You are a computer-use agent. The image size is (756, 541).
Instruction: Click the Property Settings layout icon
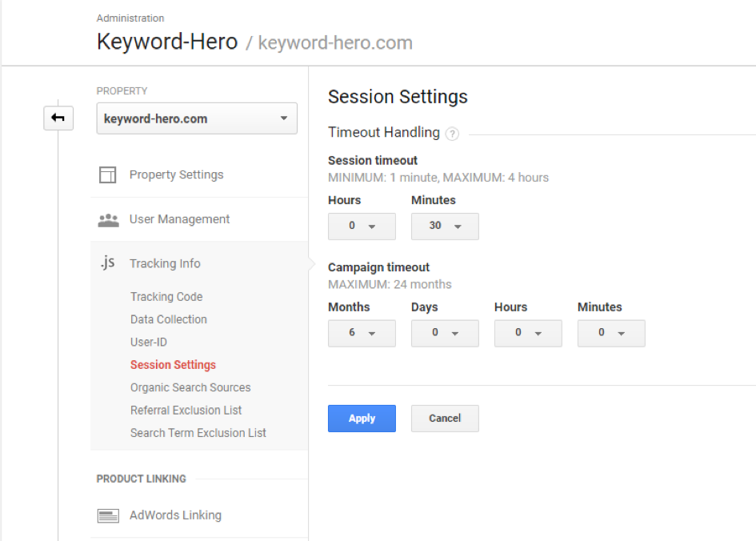tap(107, 174)
